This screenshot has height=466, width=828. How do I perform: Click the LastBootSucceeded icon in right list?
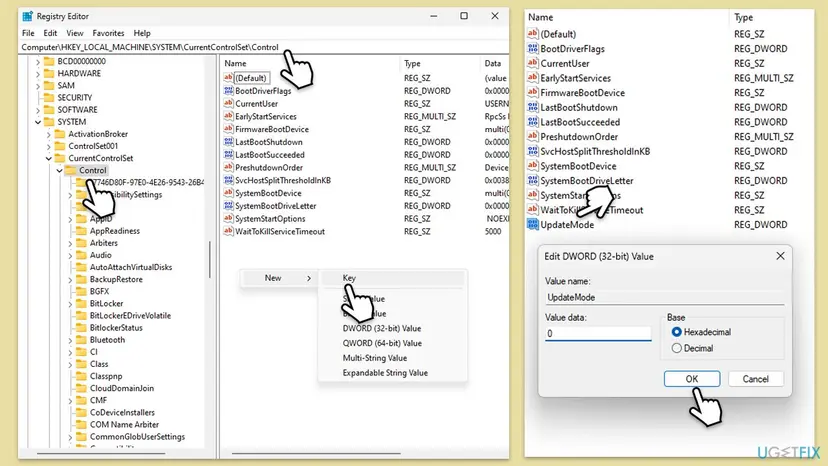(532, 122)
